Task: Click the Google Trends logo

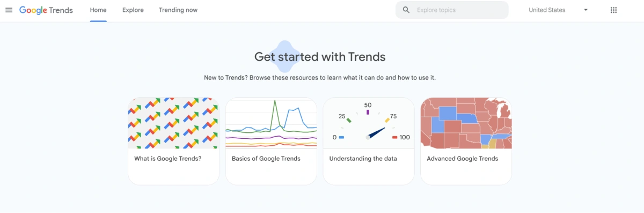Action: point(46,10)
